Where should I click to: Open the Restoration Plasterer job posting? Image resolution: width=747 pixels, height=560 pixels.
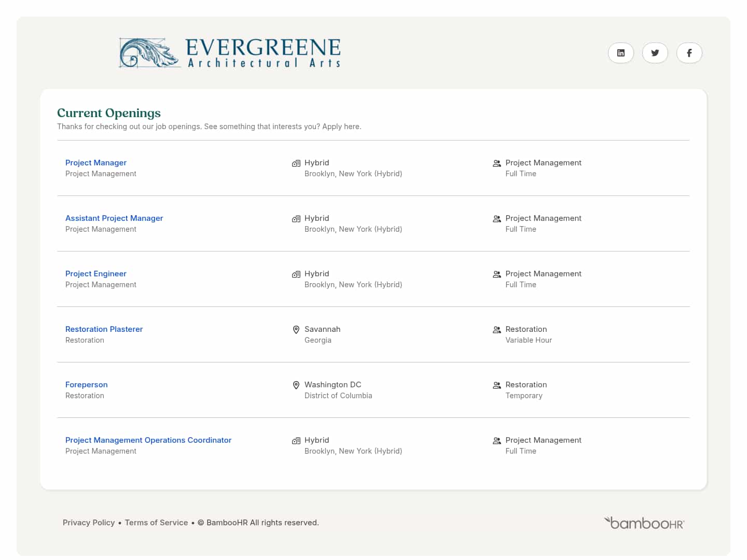pos(104,329)
